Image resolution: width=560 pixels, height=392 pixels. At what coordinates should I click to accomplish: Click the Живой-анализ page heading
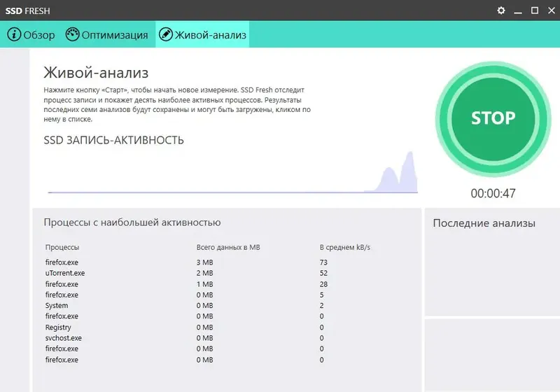coord(96,73)
